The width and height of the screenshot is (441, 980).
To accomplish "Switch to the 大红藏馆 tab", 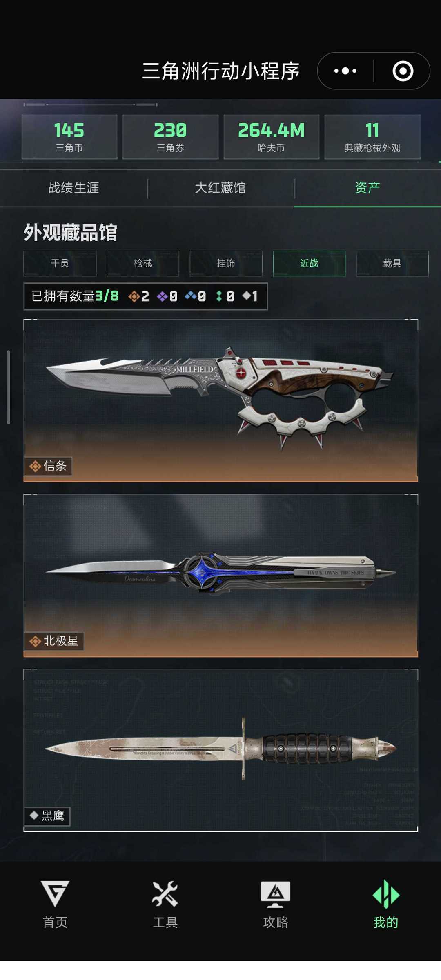I will tap(220, 188).
